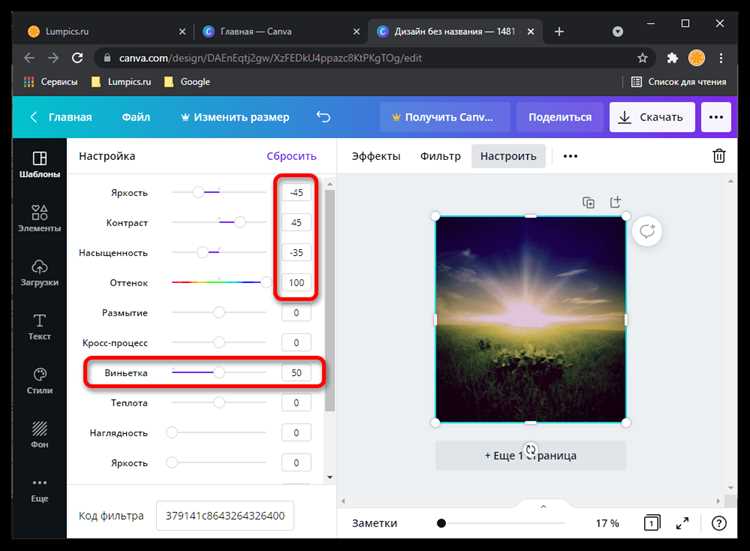Open the Текст text sidebar panel
The width and height of the screenshot is (750, 551).
tap(39, 327)
